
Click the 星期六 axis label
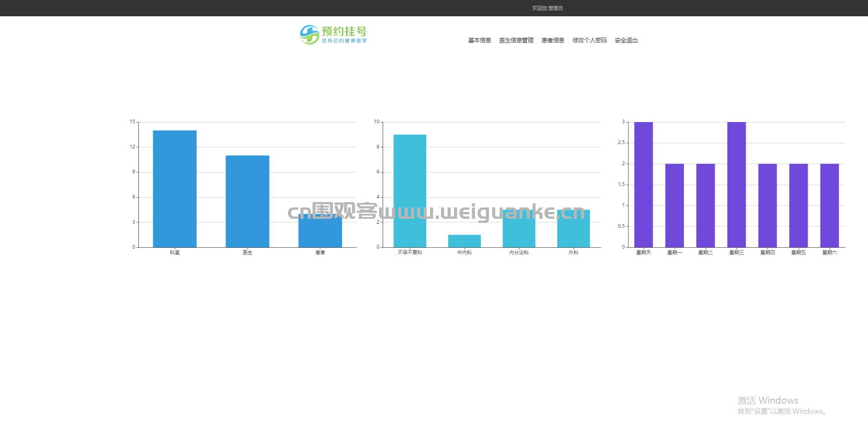point(830,253)
